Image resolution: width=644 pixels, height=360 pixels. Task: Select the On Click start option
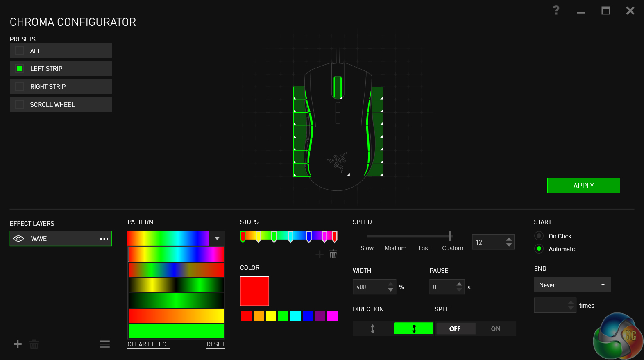pyautogui.click(x=539, y=236)
